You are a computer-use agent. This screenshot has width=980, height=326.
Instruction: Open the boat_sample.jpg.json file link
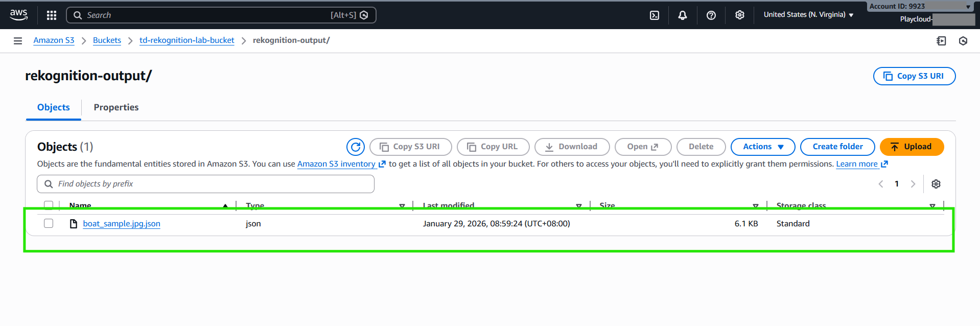(x=122, y=224)
